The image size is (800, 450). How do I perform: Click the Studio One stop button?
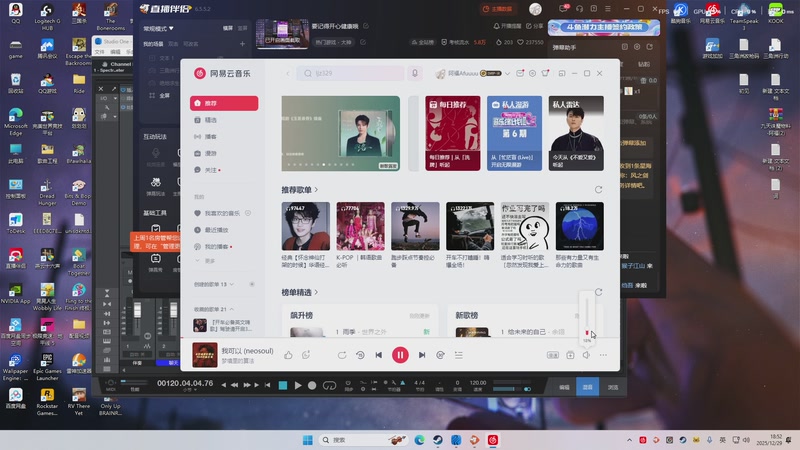coord(283,386)
